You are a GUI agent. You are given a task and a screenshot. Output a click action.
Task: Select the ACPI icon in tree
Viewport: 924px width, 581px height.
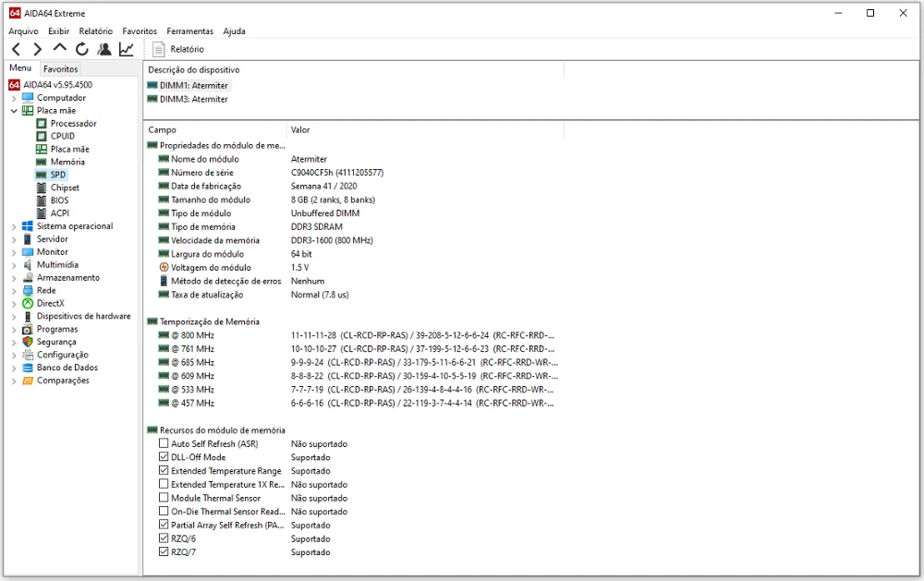[x=42, y=213]
